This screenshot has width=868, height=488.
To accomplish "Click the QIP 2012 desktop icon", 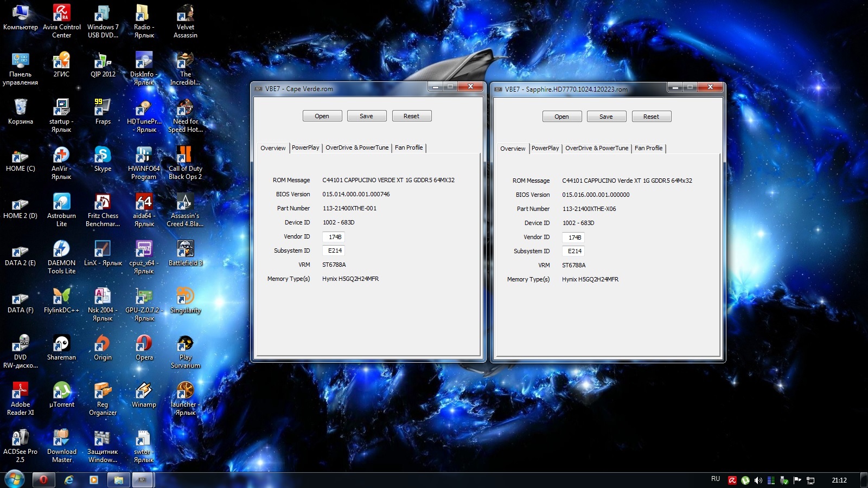I will pyautogui.click(x=103, y=65).
